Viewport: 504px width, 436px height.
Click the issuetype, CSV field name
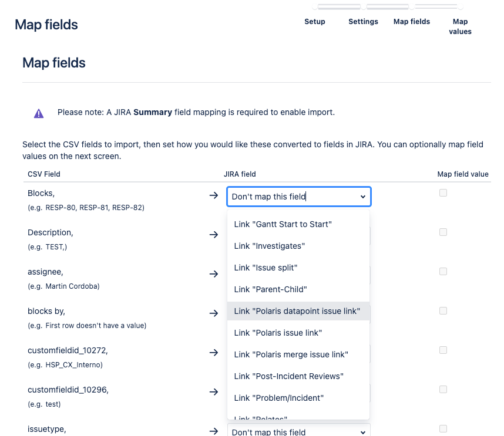tap(47, 430)
